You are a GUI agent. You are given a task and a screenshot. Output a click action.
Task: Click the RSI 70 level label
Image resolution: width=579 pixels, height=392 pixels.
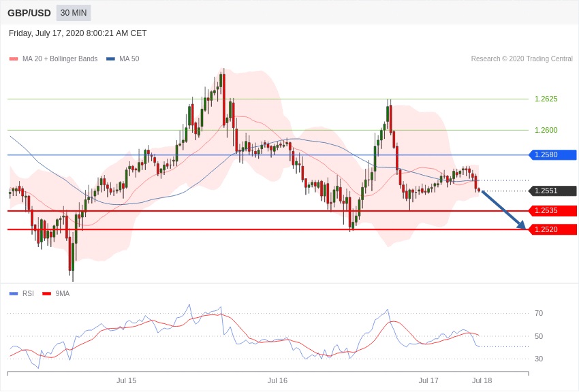coord(539,314)
